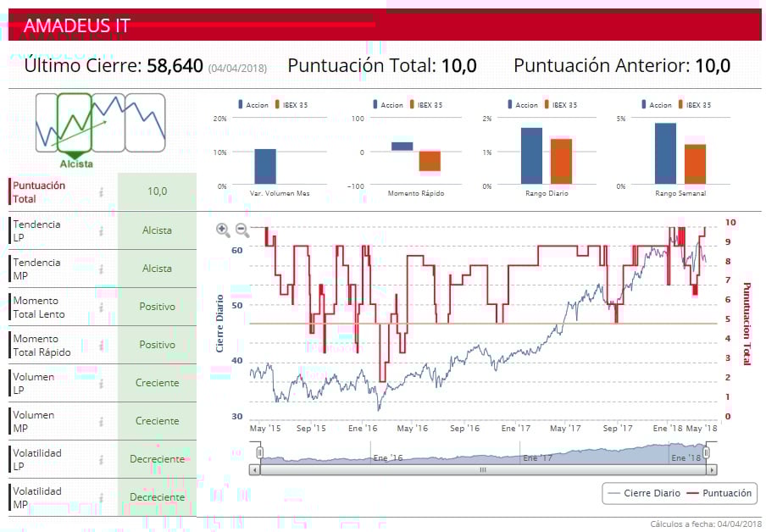Click the navigator scrollbar left arrow

click(x=254, y=470)
